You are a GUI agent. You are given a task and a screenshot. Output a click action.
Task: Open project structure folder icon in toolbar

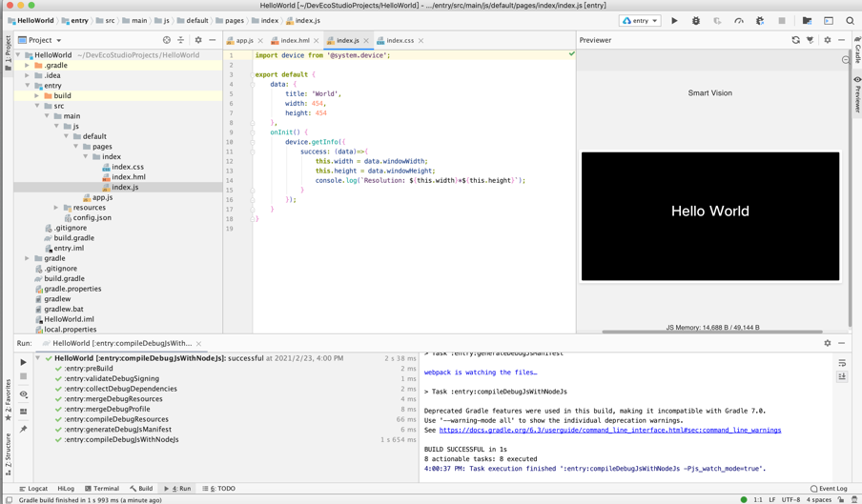807,21
